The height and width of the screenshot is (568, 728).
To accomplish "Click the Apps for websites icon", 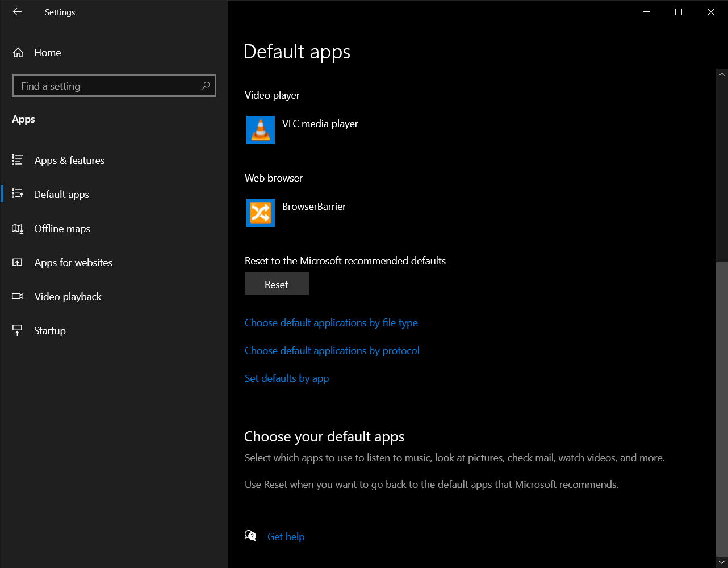I will tap(18, 262).
